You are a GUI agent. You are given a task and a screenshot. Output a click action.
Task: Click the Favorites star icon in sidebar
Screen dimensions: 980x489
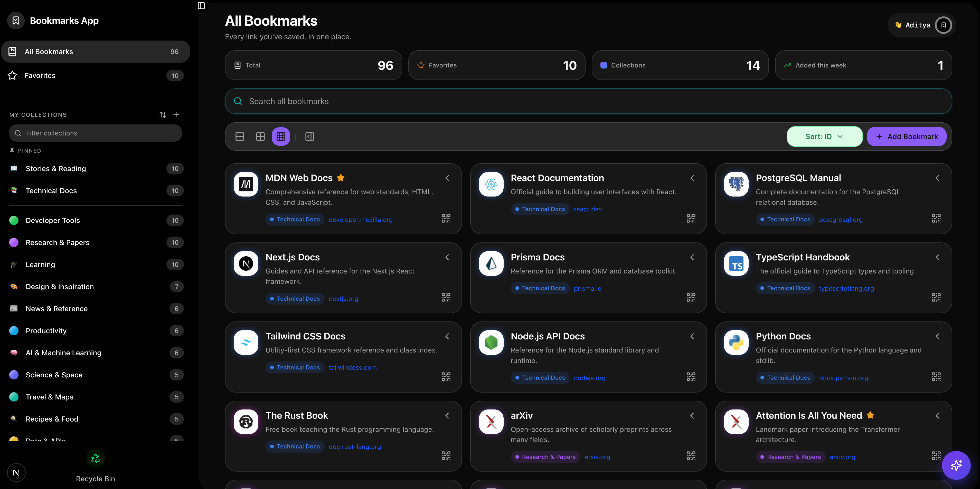pyautogui.click(x=13, y=75)
